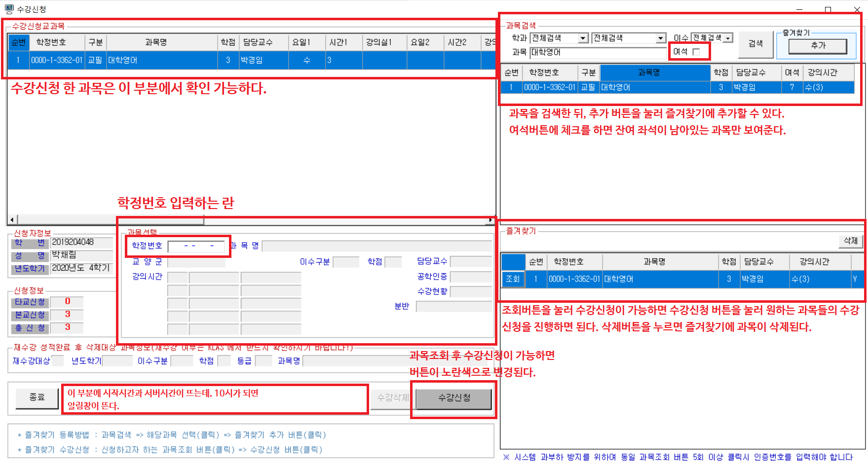The height and width of the screenshot is (463, 868).
Task: Click 조회 button in favorites row
Action: (x=513, y=279)
